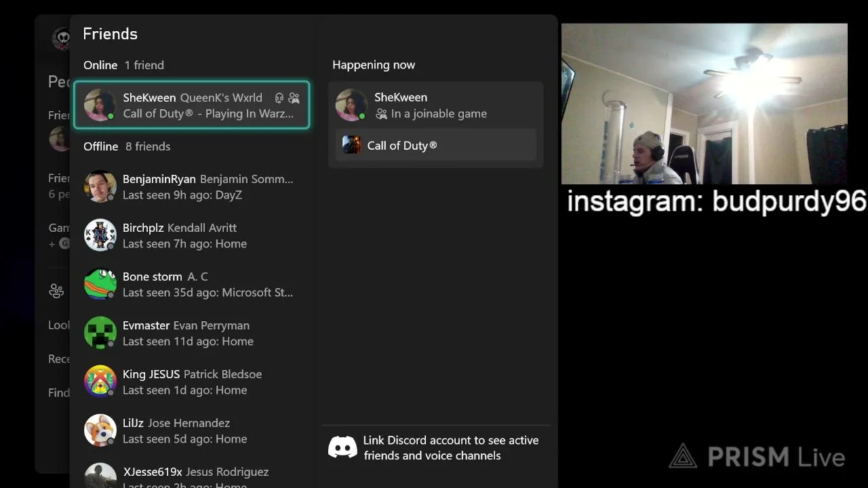Open SheKween online friend entry
Image resolution: width=868 pixels, height=488 pixels.
(191, 105)
